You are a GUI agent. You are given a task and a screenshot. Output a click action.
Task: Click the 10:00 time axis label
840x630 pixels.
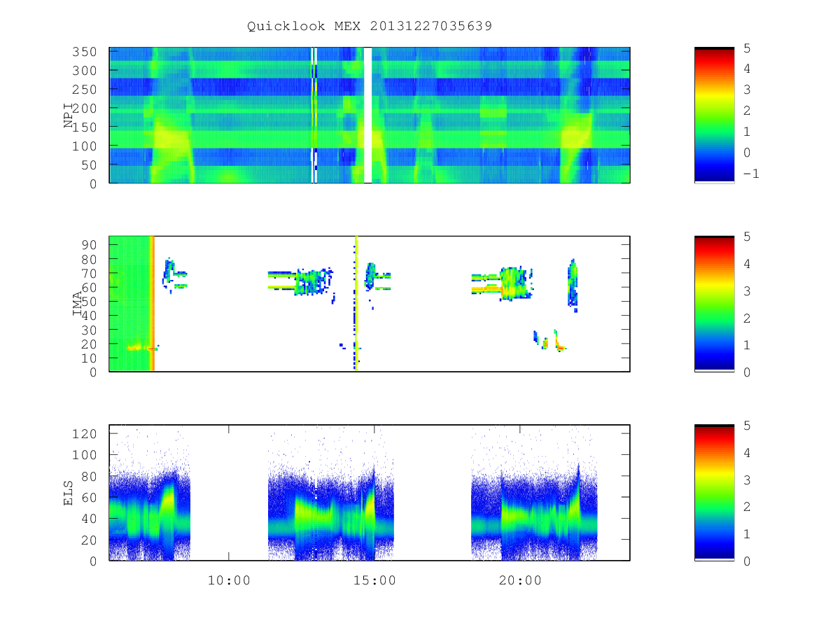click(x=229, y=580)
